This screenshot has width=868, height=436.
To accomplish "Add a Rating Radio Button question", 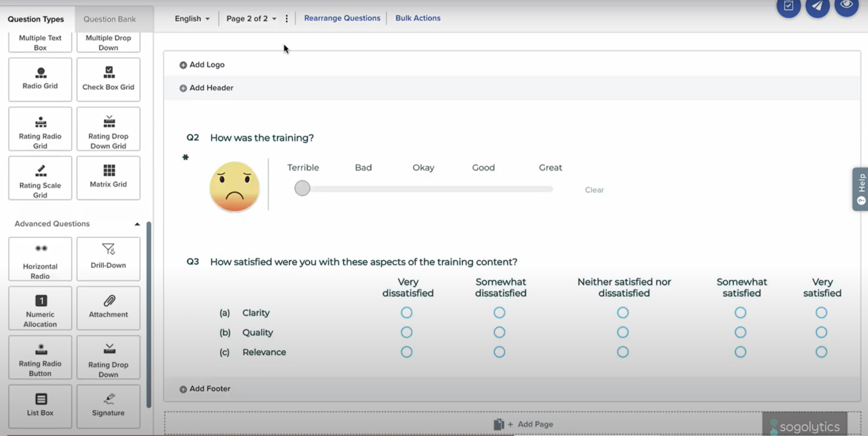I will pos(40,358).
